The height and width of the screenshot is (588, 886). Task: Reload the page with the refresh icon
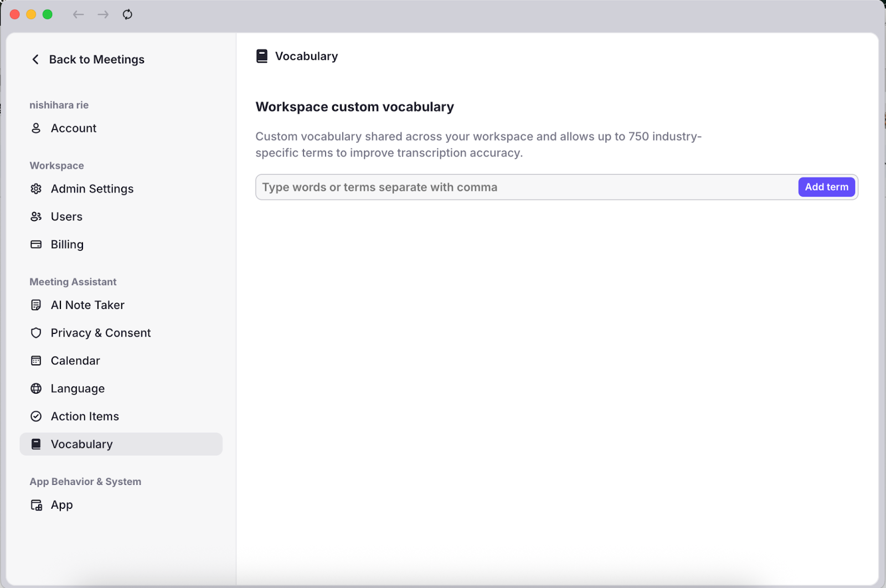coord(127,14)
